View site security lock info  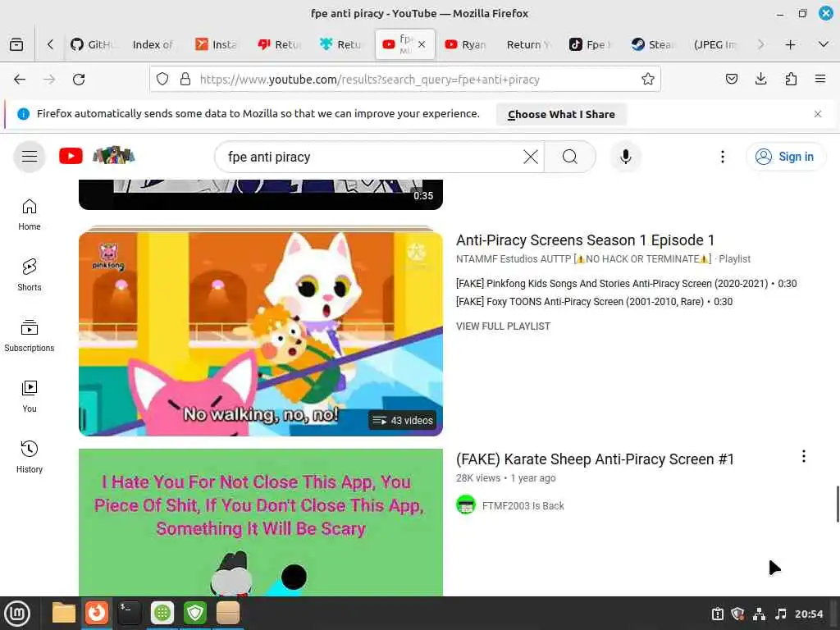[185, 80]
